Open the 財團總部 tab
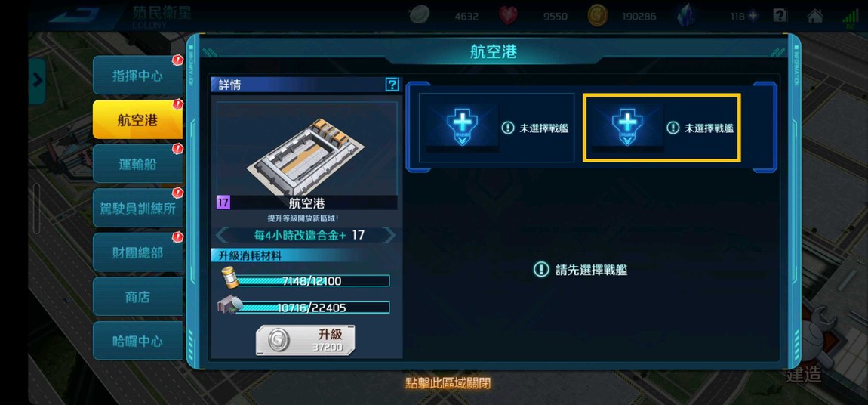 coord(138,252)
